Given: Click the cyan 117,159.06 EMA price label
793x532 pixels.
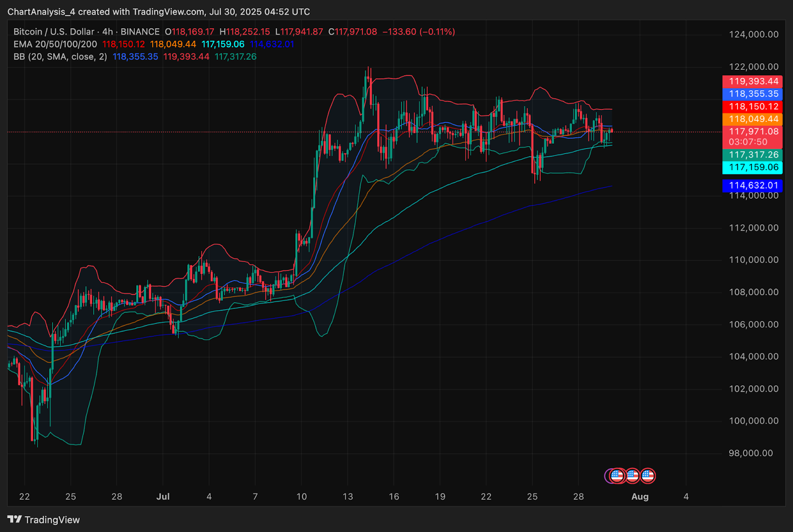Looking at the screenshot, I should tap(752, 167).
